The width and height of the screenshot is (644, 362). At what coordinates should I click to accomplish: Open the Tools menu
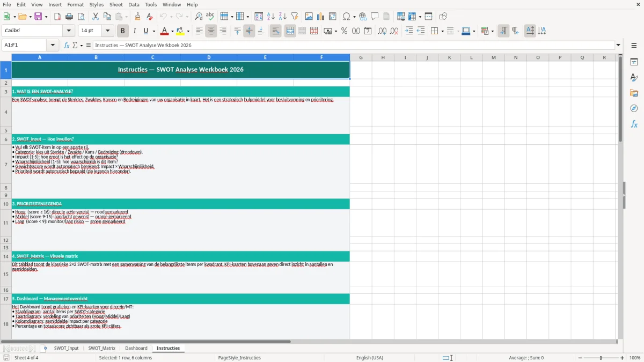pos(151,4)
